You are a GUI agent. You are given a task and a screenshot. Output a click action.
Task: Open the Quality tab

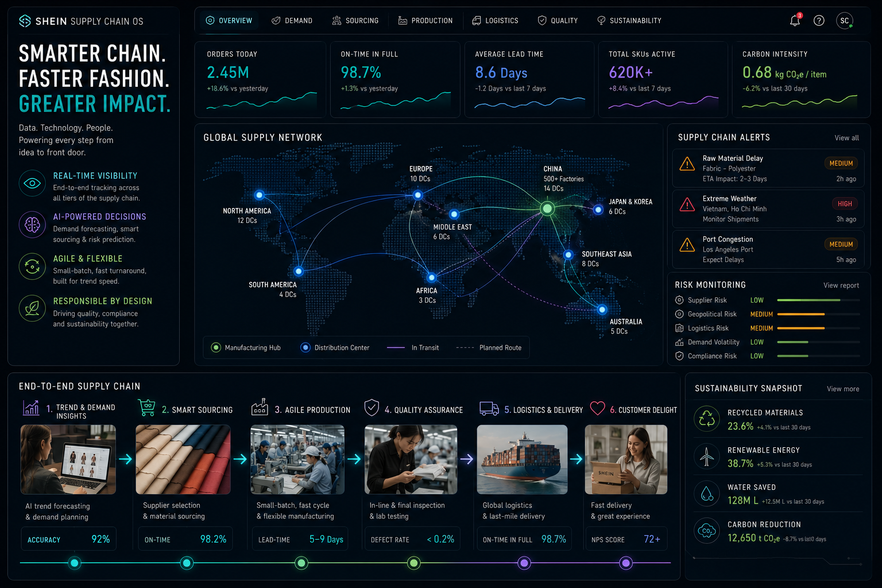pyautogui.click(x=558, y=21)
